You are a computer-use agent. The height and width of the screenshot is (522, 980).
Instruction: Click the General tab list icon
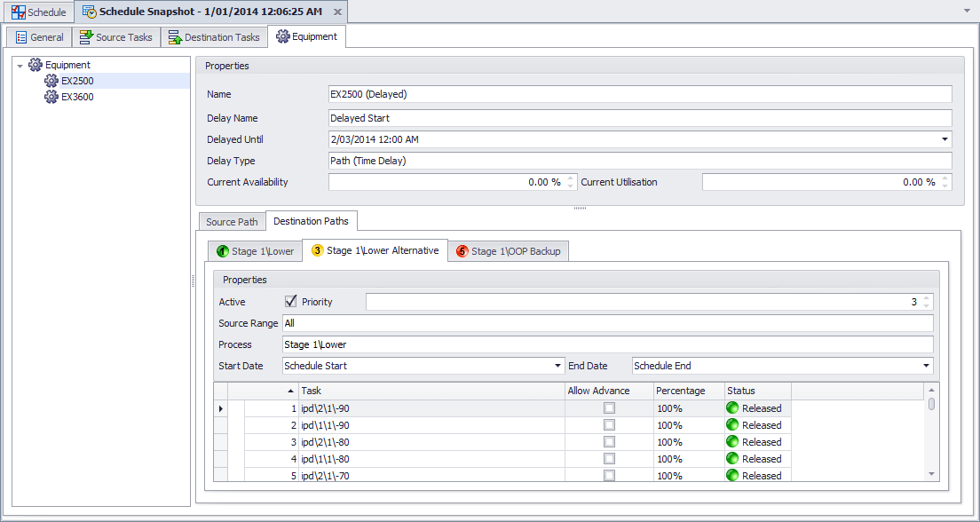click(x=21, y=37)
